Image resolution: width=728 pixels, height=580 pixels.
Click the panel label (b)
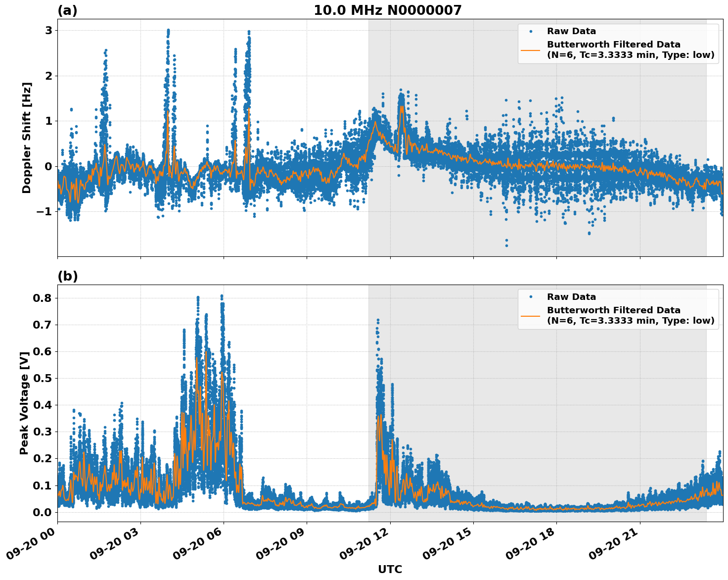pyautogui.click(x=68, y=276)
